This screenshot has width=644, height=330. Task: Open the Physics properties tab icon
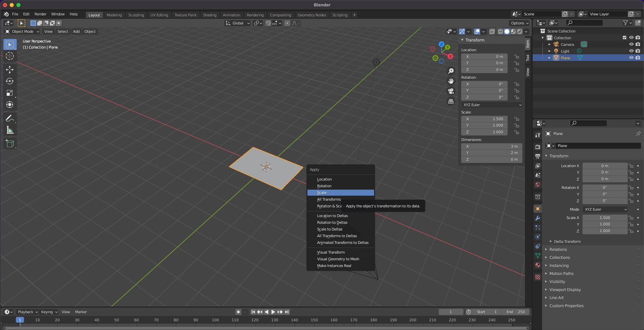pos(538,237)
